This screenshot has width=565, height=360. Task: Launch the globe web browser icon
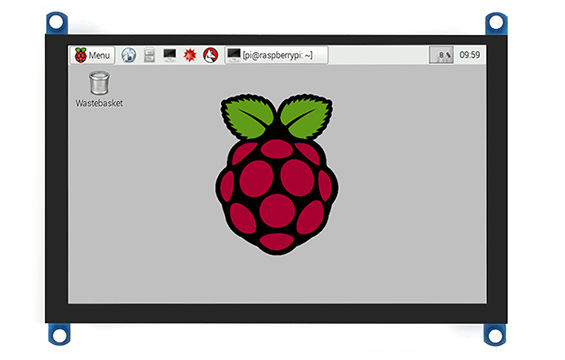pyautogui.click(x=129, y=55)
